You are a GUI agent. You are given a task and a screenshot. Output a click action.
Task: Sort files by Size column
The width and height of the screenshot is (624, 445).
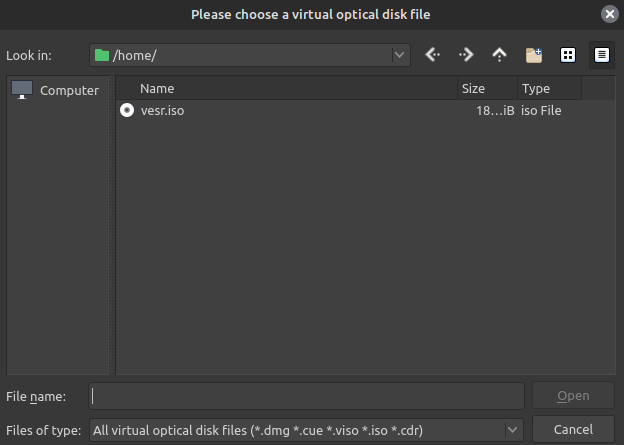tap(486, 88)
